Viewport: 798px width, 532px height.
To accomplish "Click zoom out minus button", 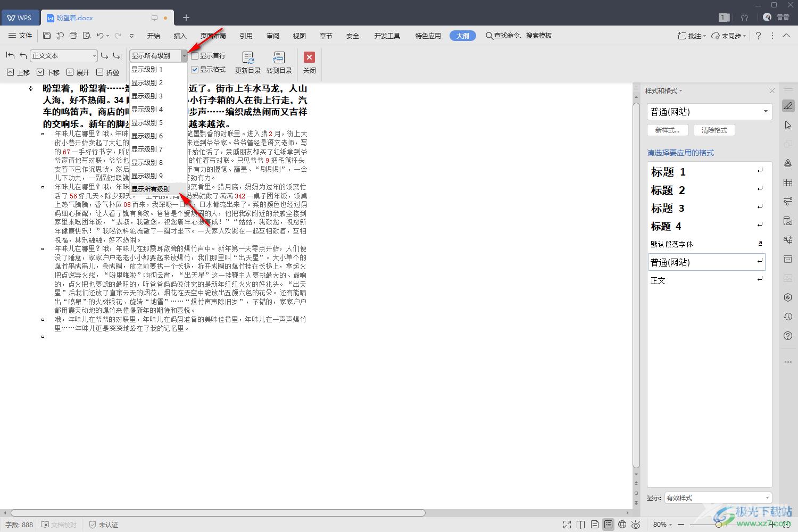I will coord(681,525).
